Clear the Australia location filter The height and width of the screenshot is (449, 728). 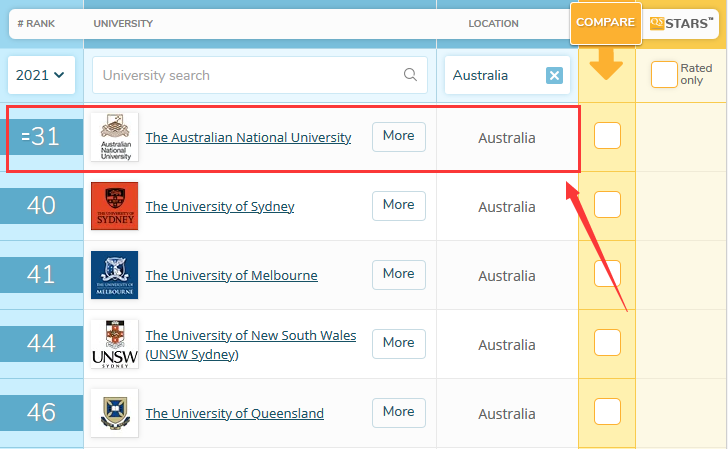(554, 75)
